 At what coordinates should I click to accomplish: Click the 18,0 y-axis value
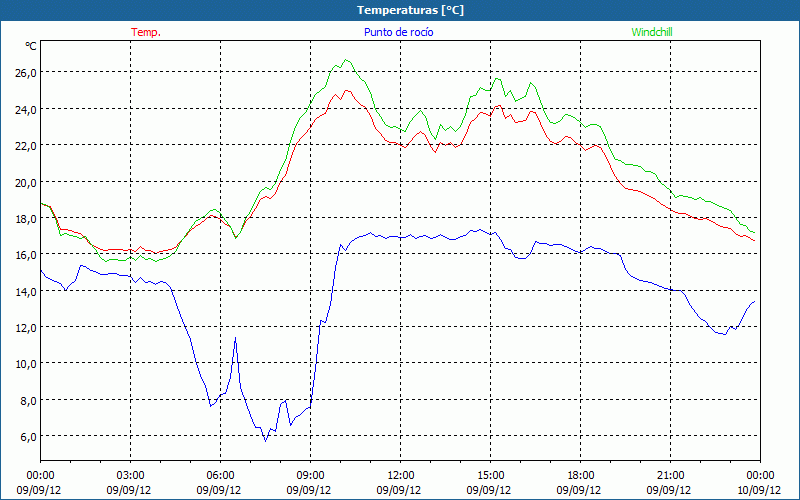point(26,218)
